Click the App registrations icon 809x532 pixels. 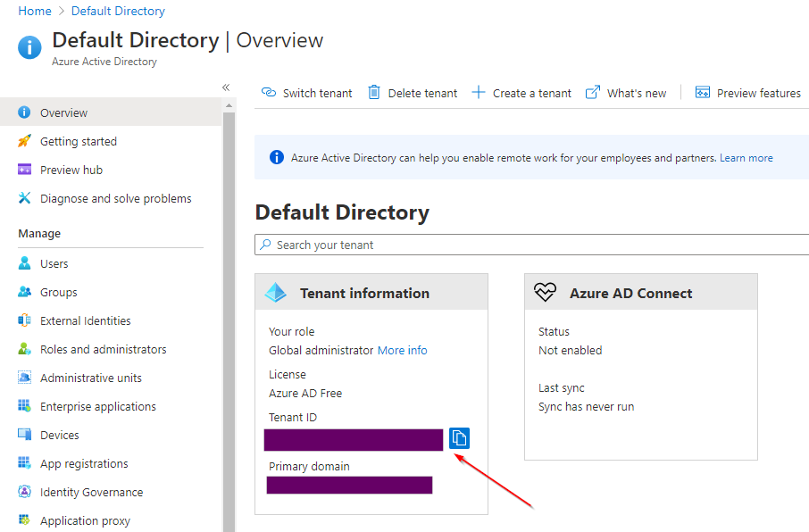coord(24,463)
